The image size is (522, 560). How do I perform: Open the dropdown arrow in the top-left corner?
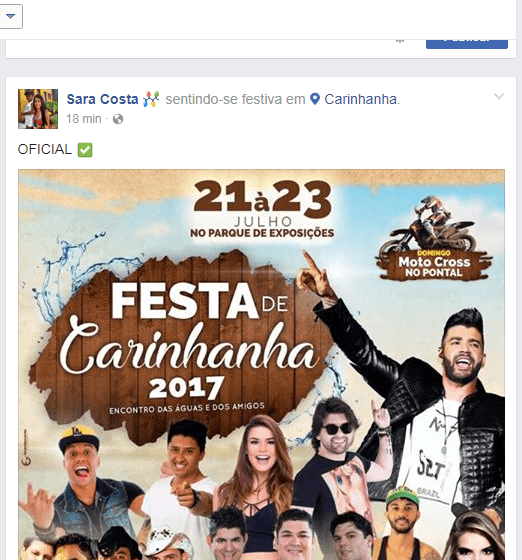point(11,16)
